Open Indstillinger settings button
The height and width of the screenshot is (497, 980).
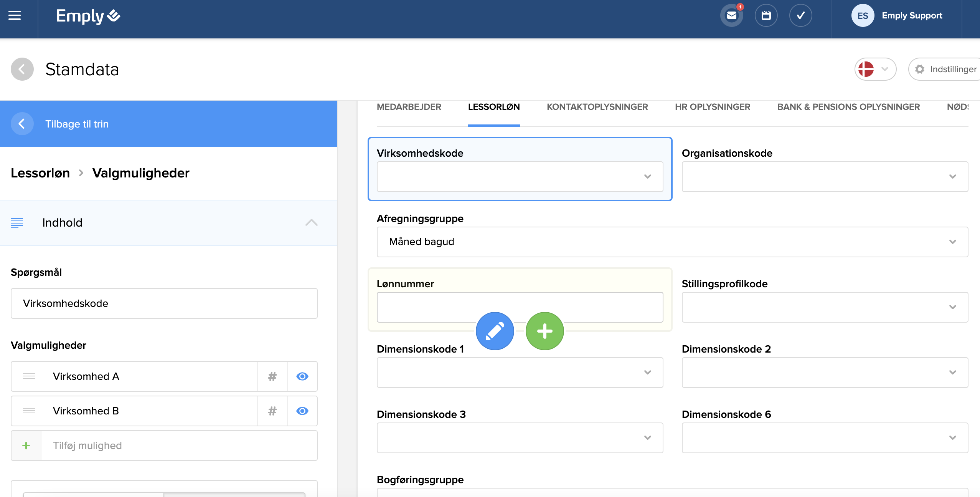(946, 69)
